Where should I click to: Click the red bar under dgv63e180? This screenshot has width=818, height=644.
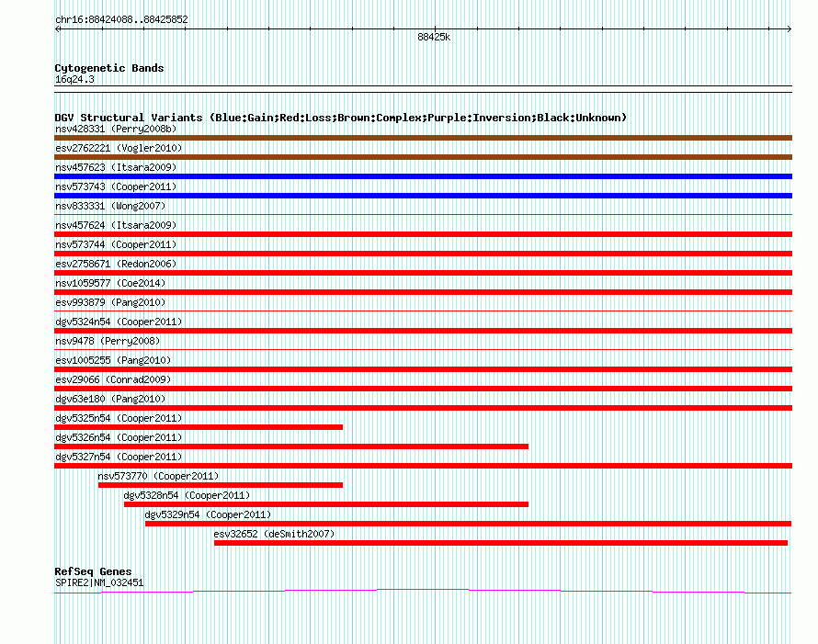point(423,408)
